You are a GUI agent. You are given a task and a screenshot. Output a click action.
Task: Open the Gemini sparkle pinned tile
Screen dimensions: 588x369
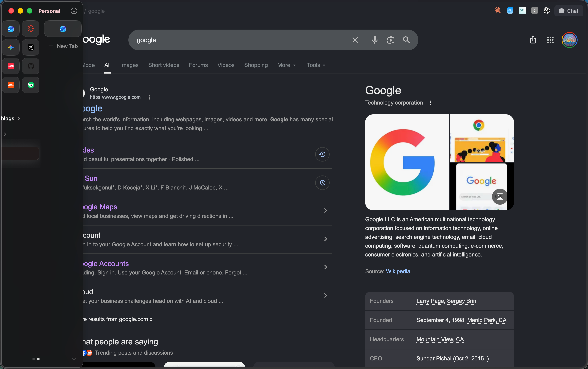[11, 47]
